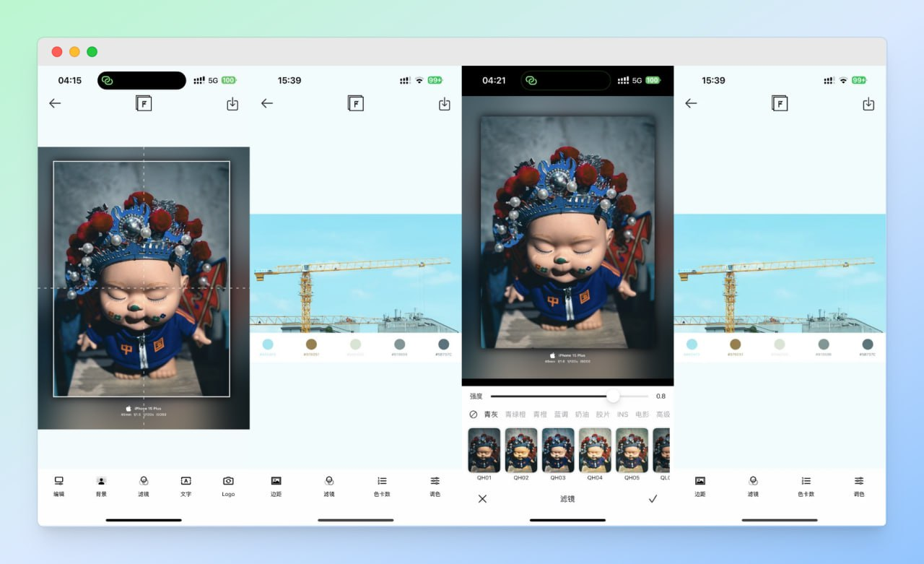Switch to the 青绿橙 filter category

coord(515,415)
